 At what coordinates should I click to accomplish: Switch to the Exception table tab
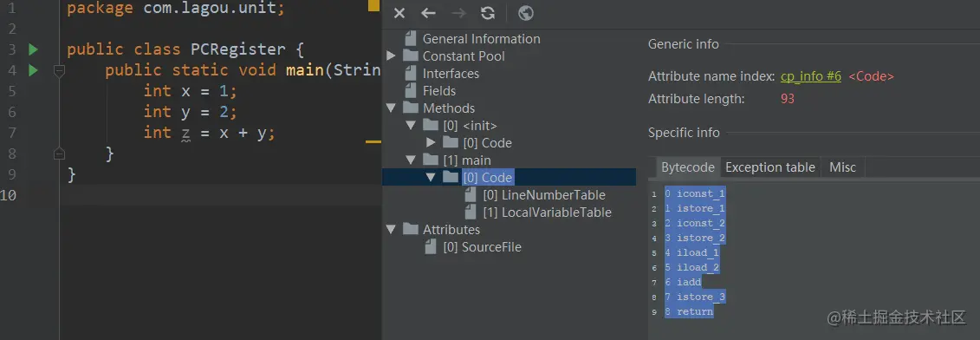(x=770, y=167)
